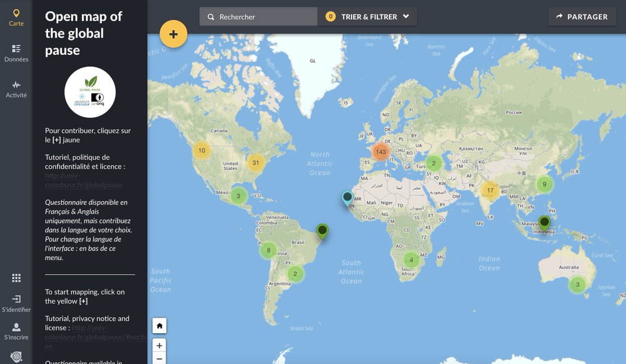Open the 3 cluster over Mexico
626x364 pixels.
point(238,196)
